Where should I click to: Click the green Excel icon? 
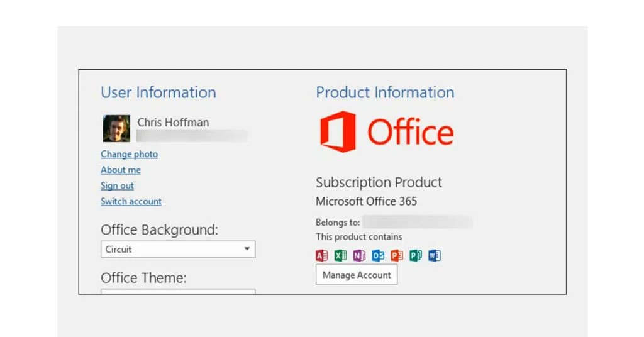(340, 255)
